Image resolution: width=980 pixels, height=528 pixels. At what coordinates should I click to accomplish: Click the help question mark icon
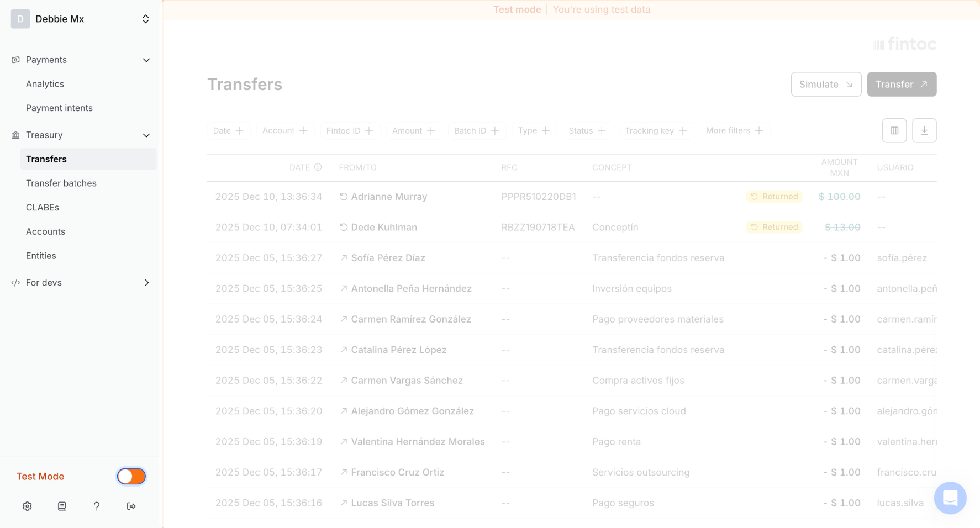[x=97, y=506]
